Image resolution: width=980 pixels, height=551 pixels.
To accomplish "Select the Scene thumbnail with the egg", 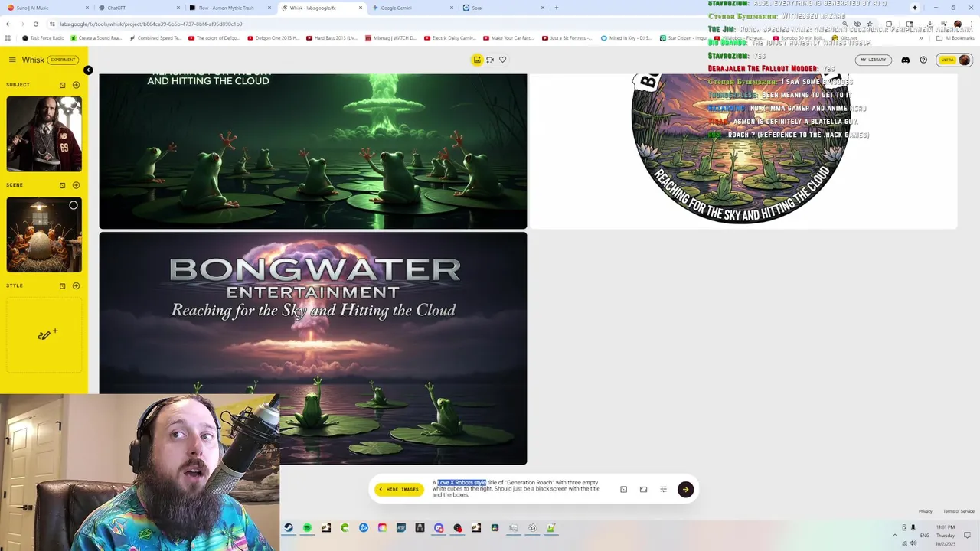I will [x=44, y=235].
